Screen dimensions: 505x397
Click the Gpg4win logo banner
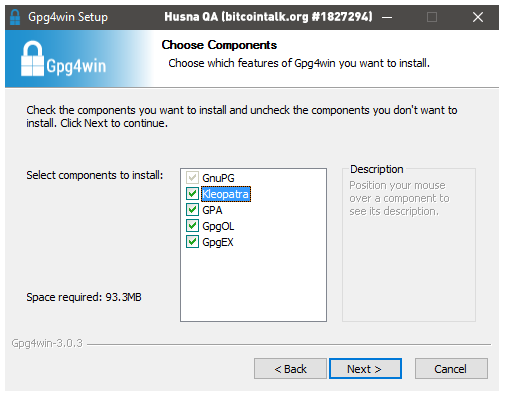tap(79, 59)
